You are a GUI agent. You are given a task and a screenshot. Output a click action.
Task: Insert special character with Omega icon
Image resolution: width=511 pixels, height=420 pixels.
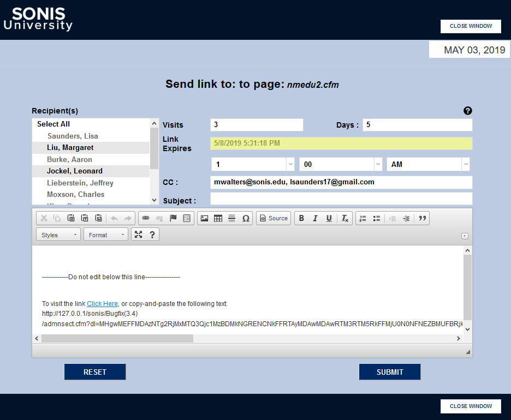click(x=246, y=218)
